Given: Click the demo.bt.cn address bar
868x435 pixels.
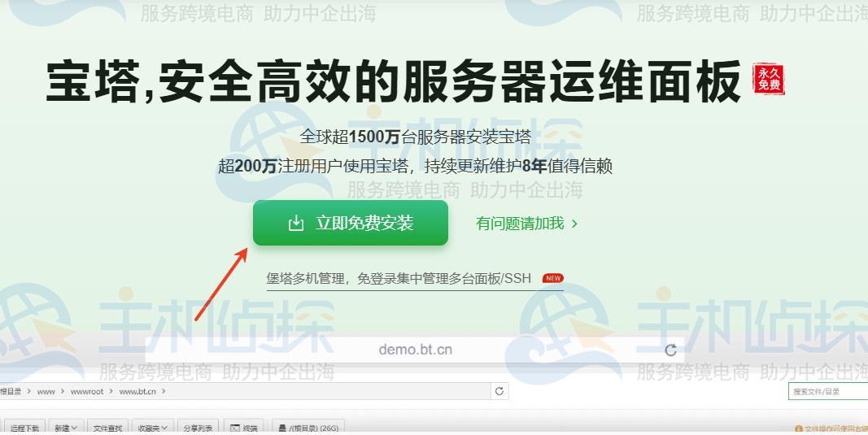Looking at the screenshot, I should click(415, 350).
